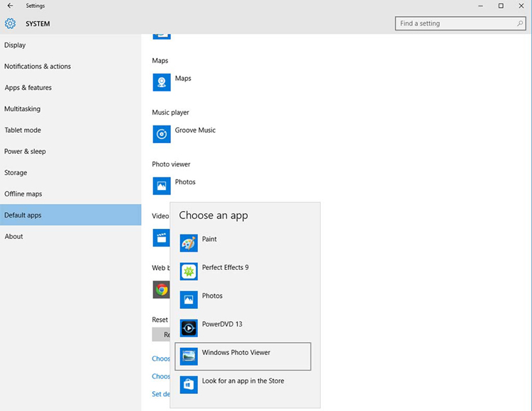Click the 'Maps' section heading

(x=160, y=61)
